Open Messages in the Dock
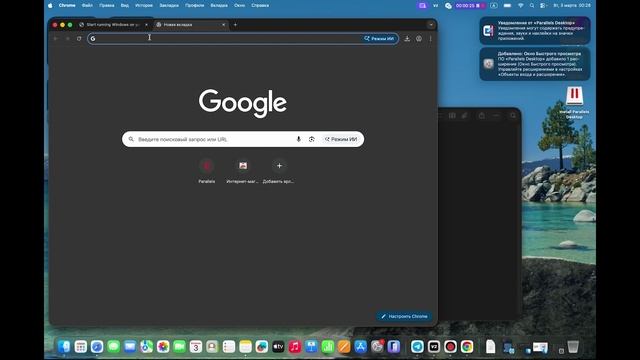The height and width of the screenshot is (360, 640). click(113, 347)
